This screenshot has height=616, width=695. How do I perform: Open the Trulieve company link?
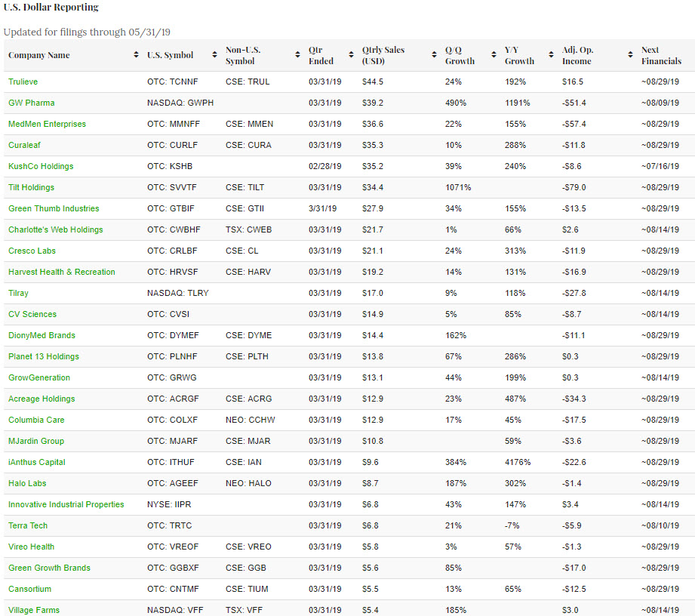[23, 82]
